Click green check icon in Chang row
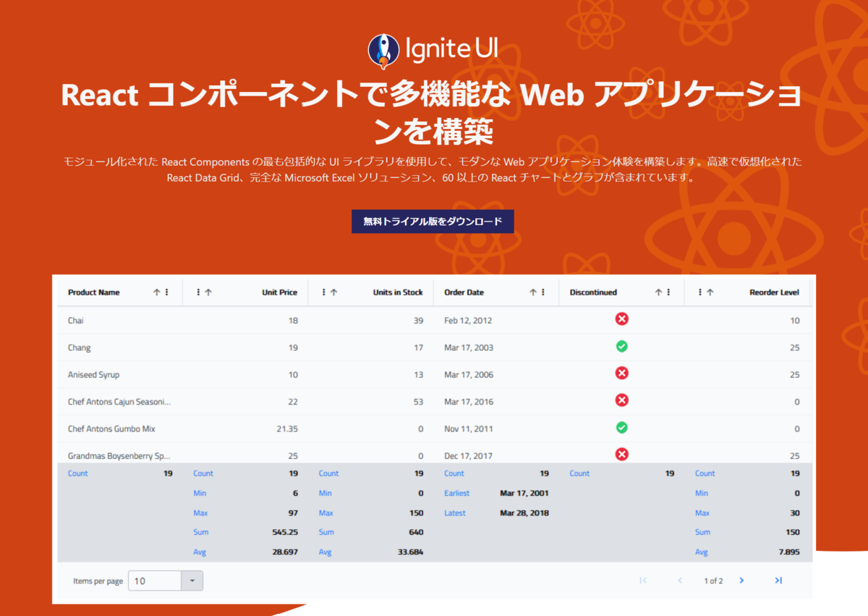 coord(621,347)
